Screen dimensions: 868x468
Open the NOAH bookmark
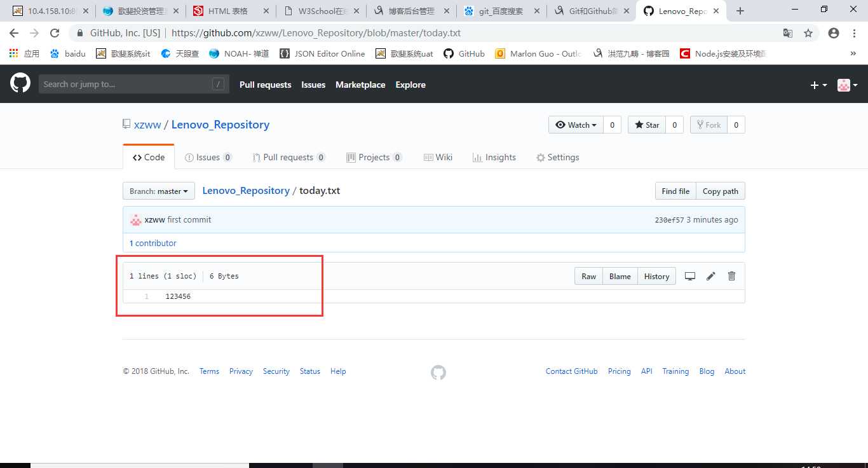[x=238, y=53]
